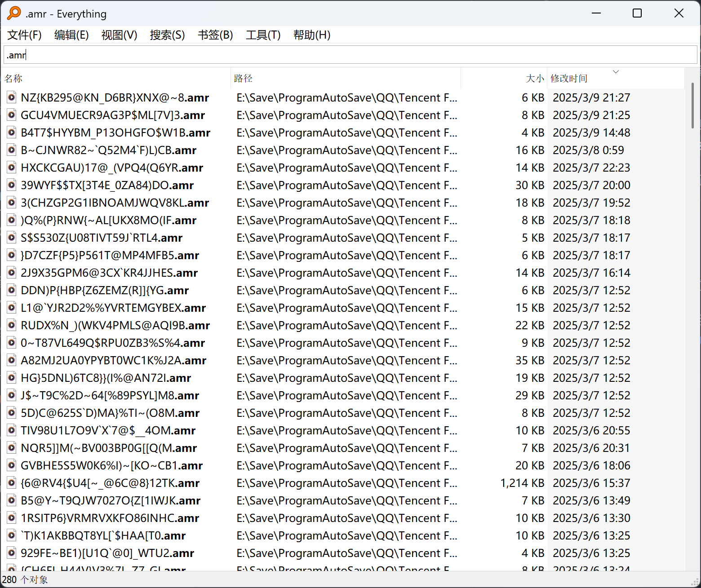Viewport: 701px width, 588px height.
Task: Select file name GCU4VMUECR9AG3P$ML[7V]3.amr
Action: tap(113, 115)
